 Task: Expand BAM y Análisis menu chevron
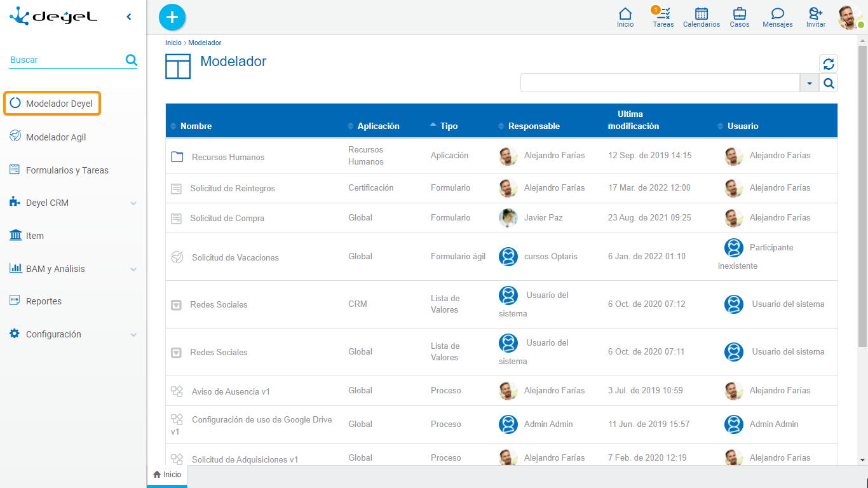click(x=133, y=269)
